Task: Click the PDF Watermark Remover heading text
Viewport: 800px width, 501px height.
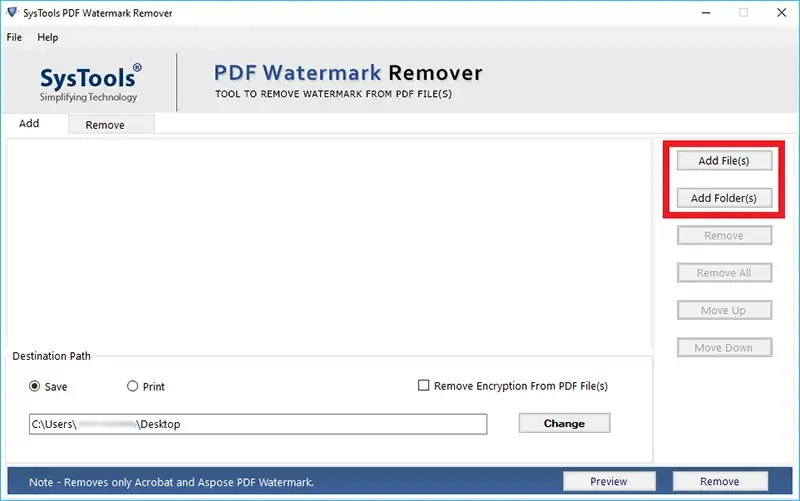Action: pyautogui.click(x=348, y=73)
